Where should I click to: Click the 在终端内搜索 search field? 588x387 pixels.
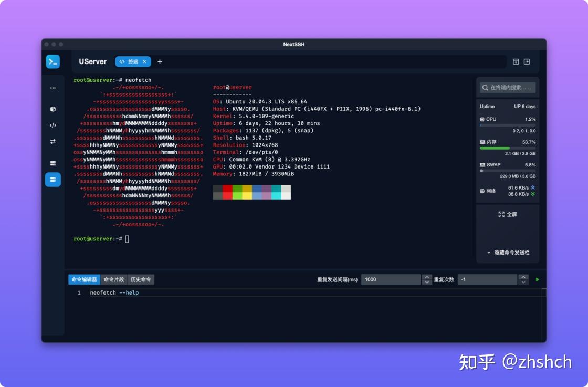507,88
